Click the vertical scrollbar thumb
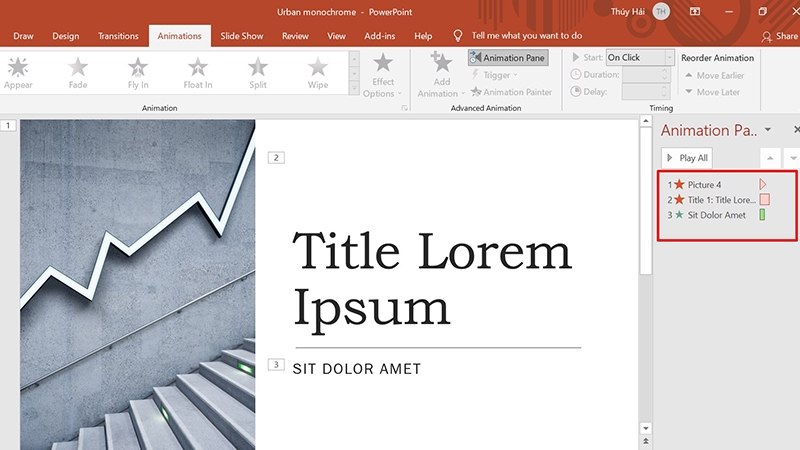Screen dimensions: 800x450 tap(645, 201)
